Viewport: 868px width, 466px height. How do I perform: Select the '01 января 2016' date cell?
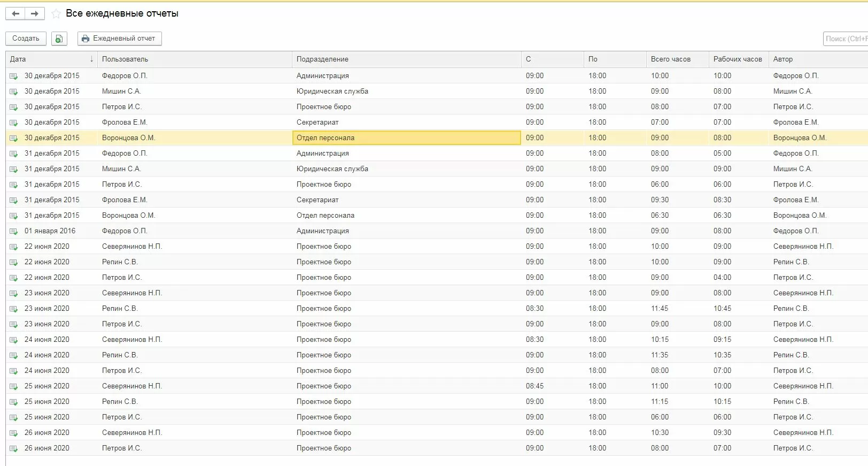click(x=50, y=231)
